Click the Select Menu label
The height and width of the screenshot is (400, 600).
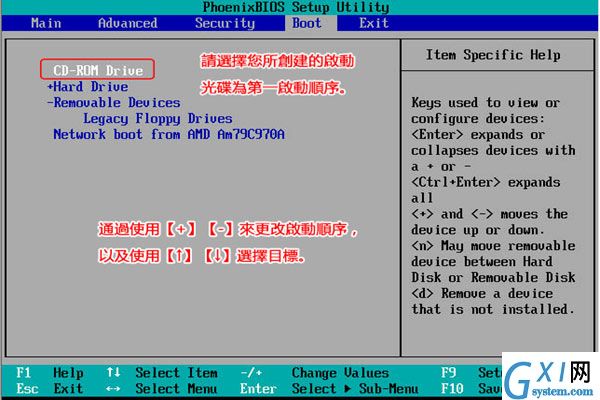click(x=176, y=389)
